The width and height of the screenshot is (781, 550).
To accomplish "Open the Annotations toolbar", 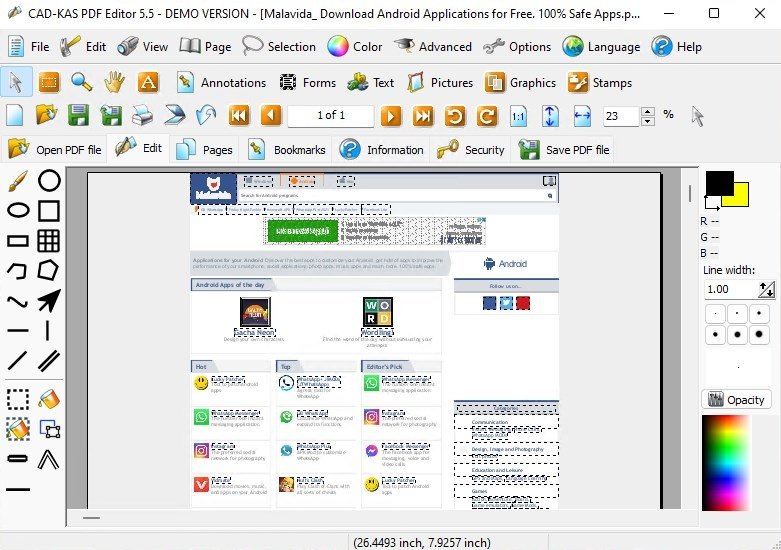I will coord(221,82).
